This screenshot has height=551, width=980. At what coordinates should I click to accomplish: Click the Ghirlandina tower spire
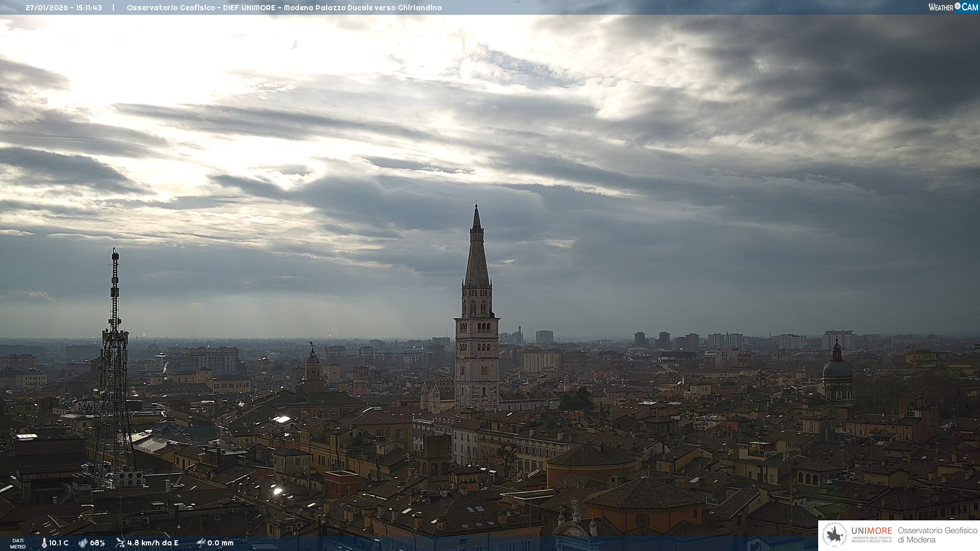pyautogui.click(x=477, y=255)
